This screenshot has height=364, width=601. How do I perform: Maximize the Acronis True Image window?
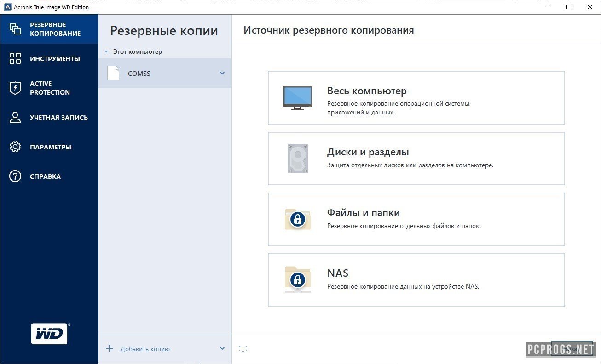569,7
